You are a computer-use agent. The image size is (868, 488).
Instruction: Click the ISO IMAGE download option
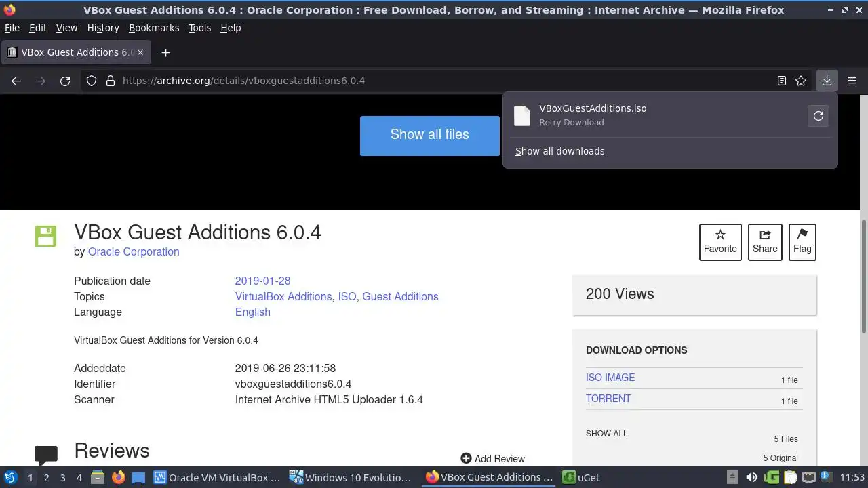[x=610, y=378]
